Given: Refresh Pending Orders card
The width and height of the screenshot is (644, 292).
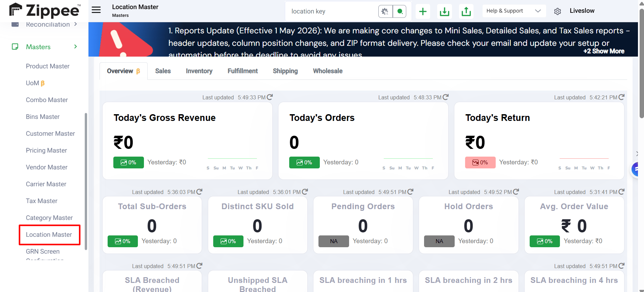Looking at the screenshot, I should click(410, 192).
